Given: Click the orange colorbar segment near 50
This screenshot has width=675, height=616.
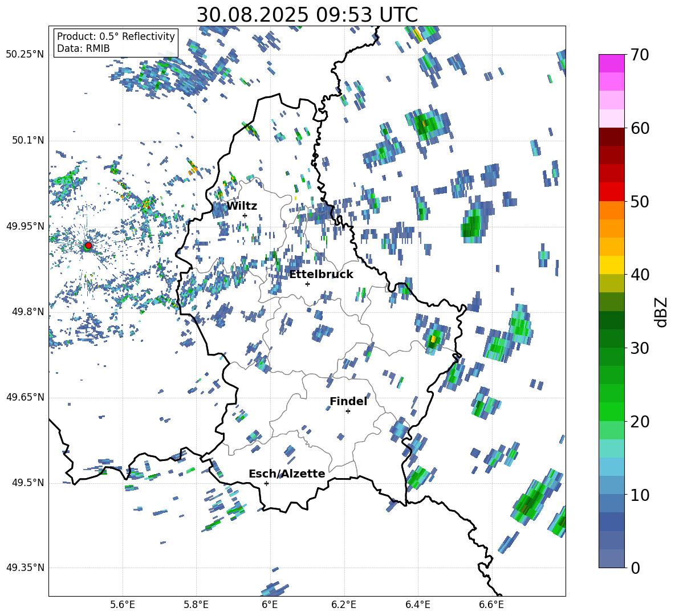Looking at the screenshot, I should (x=611, y=210).
